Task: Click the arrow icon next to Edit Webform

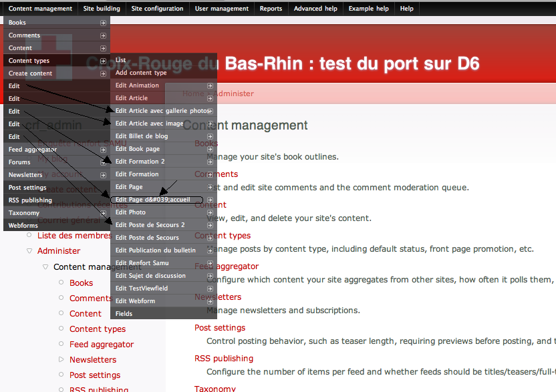Action: tap(211, 301)
